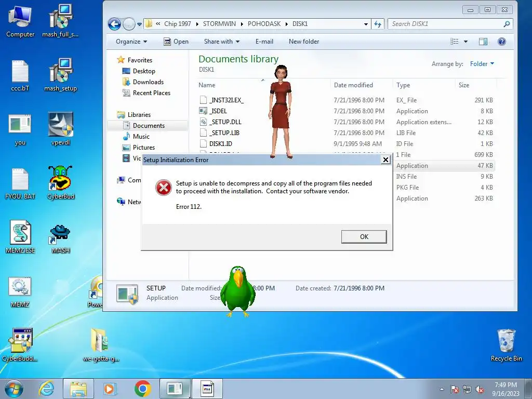Select the 'you' desktop icon
Viewport: 532px width, 399px height.
tap(20, 129)
